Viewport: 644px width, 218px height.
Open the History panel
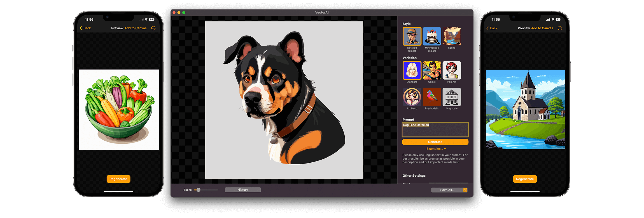243,190
